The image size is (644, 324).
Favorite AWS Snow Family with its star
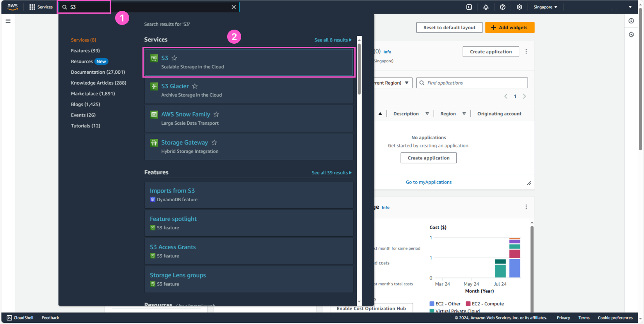tap(216, 114)
